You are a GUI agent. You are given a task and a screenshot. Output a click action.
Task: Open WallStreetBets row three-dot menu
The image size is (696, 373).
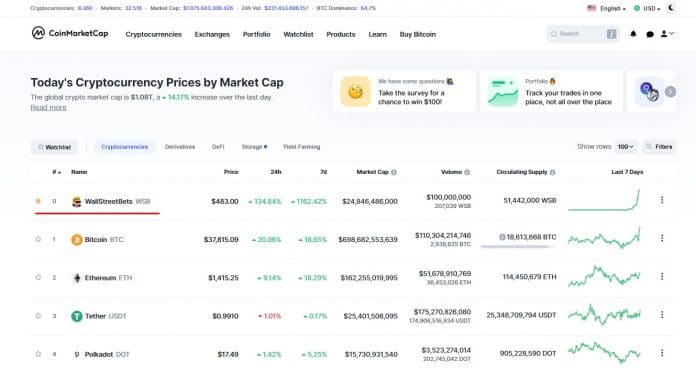tap(662, 200)
